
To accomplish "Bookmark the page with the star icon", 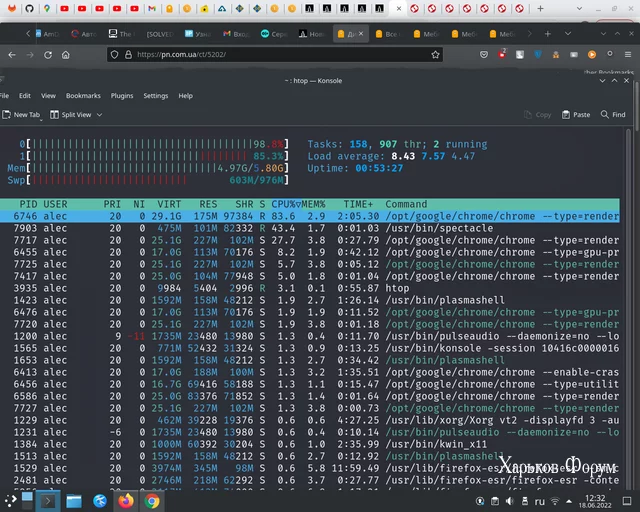I will [x=436, y=55].
